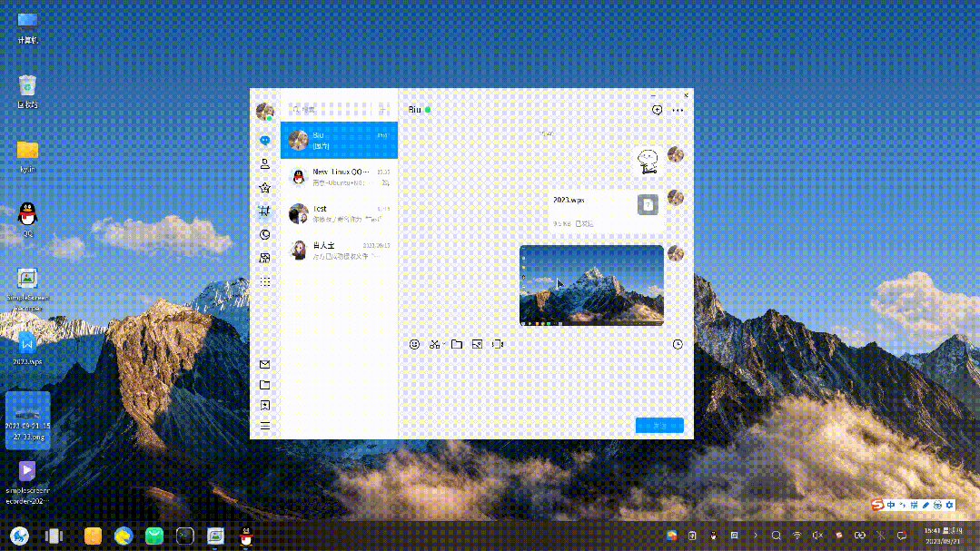
Task: Click the plus button next to search
Action: click(383, 109)
